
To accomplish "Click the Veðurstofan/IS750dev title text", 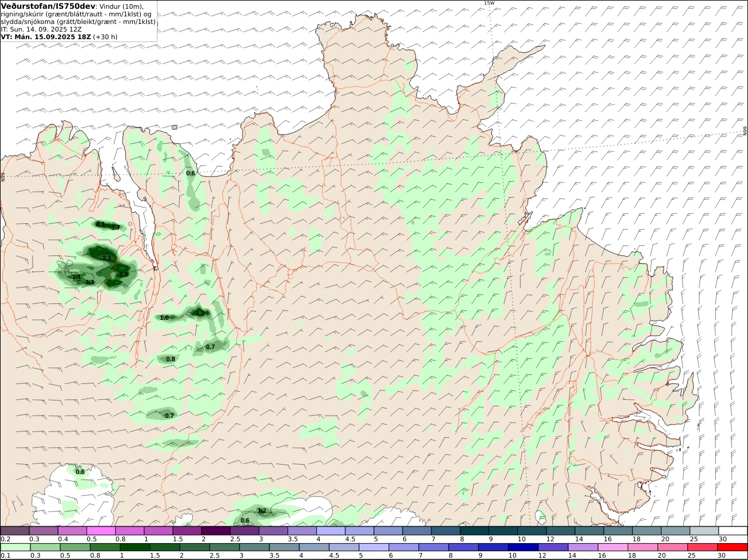I will 49,6.
